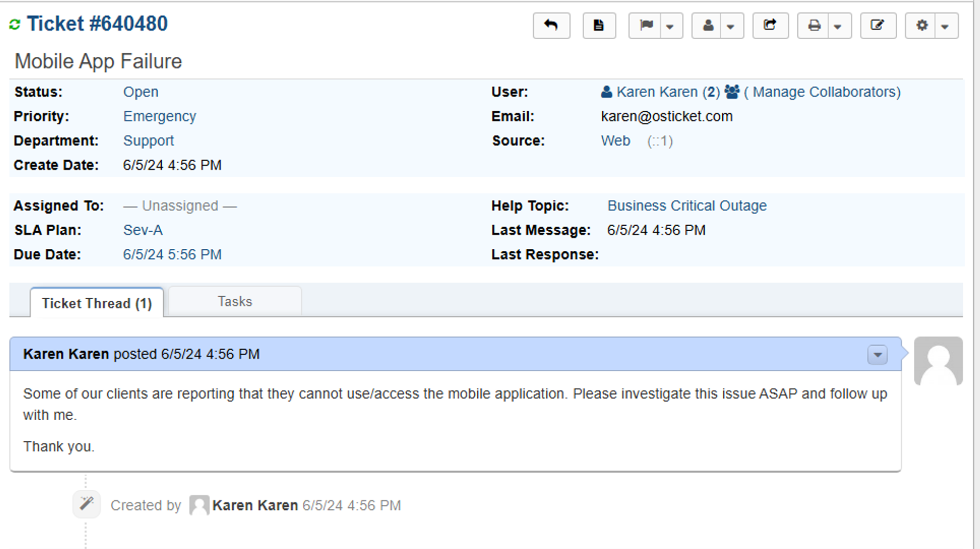The image size is (980, 549).
Task: Click the assign person icon
Action: point(708,25)
